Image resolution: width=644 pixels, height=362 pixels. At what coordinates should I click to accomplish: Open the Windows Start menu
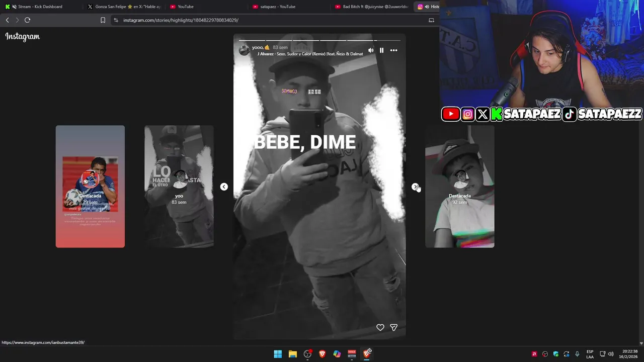[278, 354]
